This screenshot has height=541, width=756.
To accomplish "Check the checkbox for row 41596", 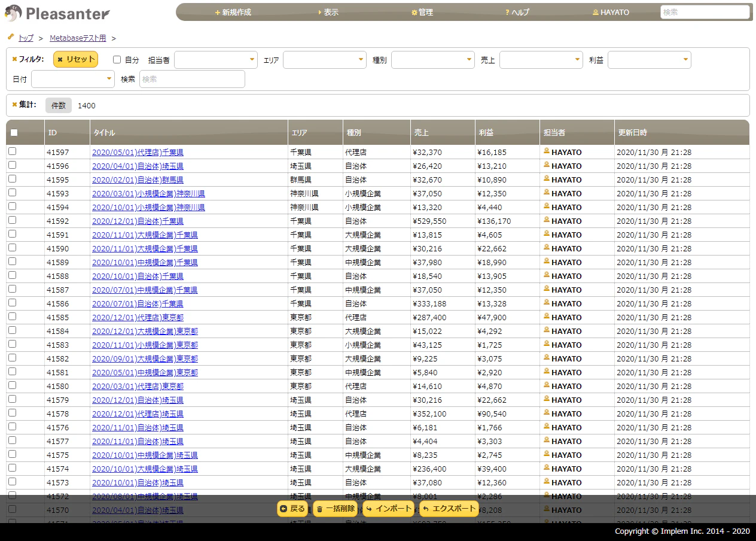I will click(12, 165).
